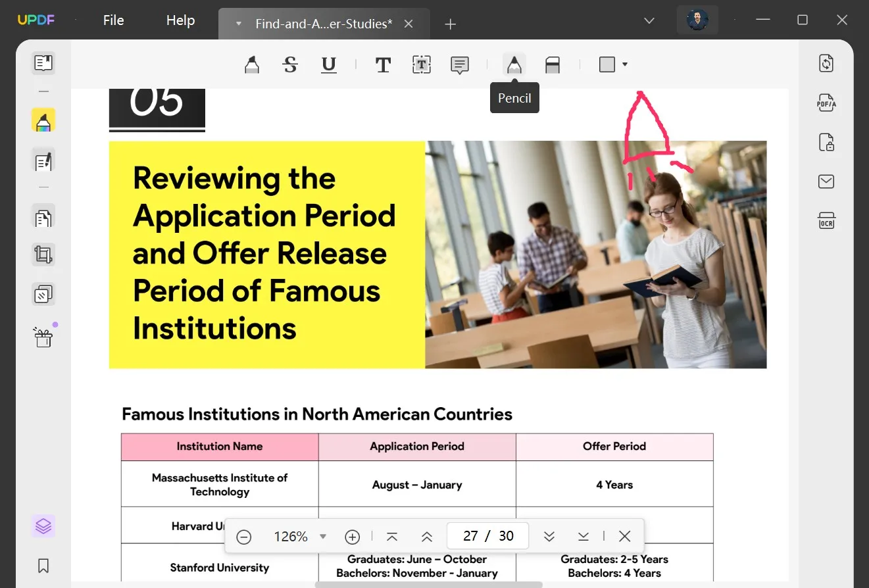Open the PDF/A conversion tool
Viewport: 869px width, 588px height.
(x=826, y=103)
